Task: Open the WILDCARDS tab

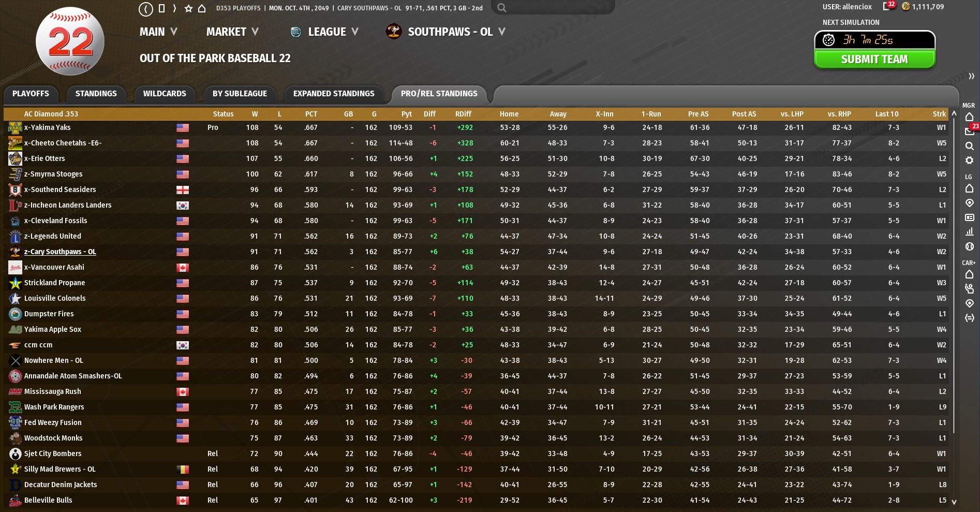Action: point(165,94)
